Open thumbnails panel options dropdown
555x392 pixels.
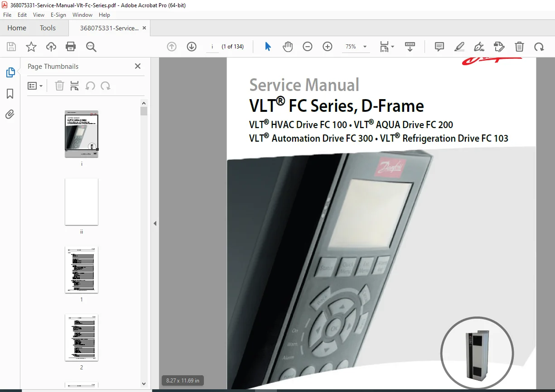point(35,86)
